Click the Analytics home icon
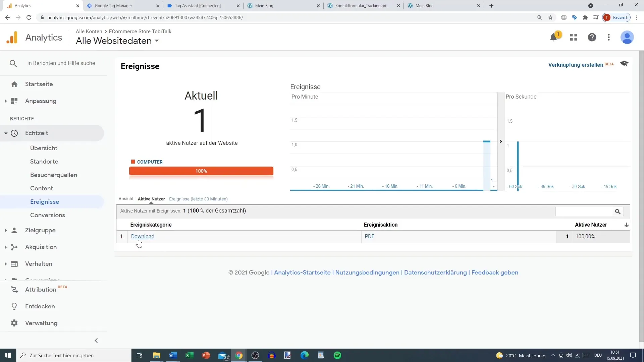This screenshot has width=644, height=362. [x=12, y=37]
